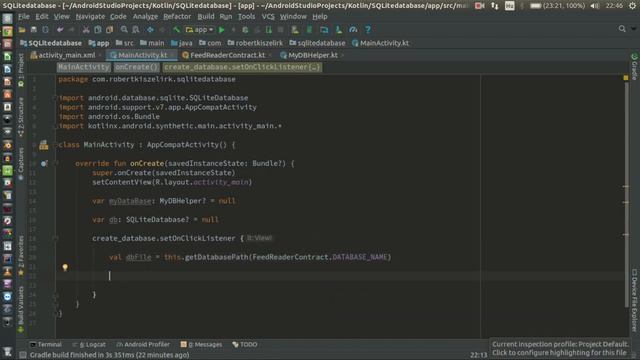Click the Cut scissors icon
640x360 pixels.
(86, 30)
